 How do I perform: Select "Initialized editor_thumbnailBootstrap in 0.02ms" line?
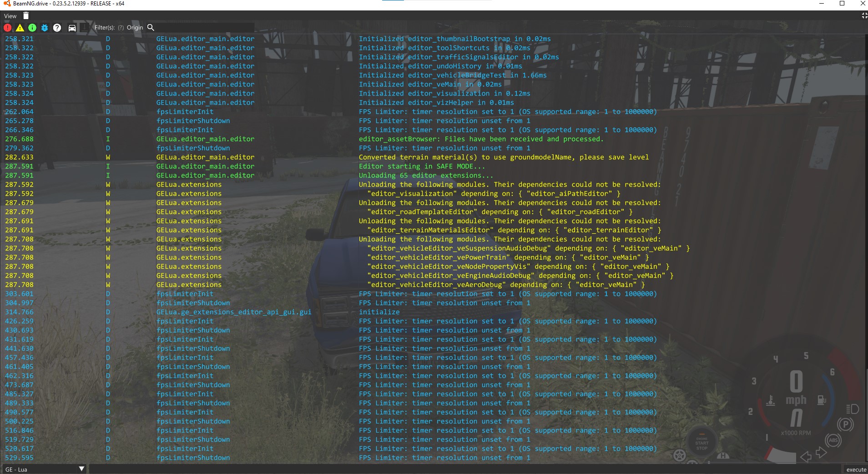click(x=454, y=39)
